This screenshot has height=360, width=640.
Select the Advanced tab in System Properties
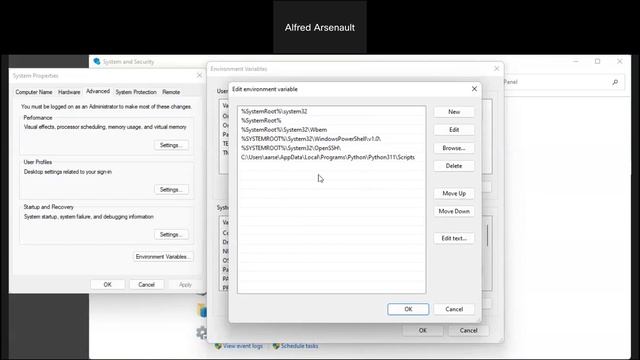pos(98,91)
